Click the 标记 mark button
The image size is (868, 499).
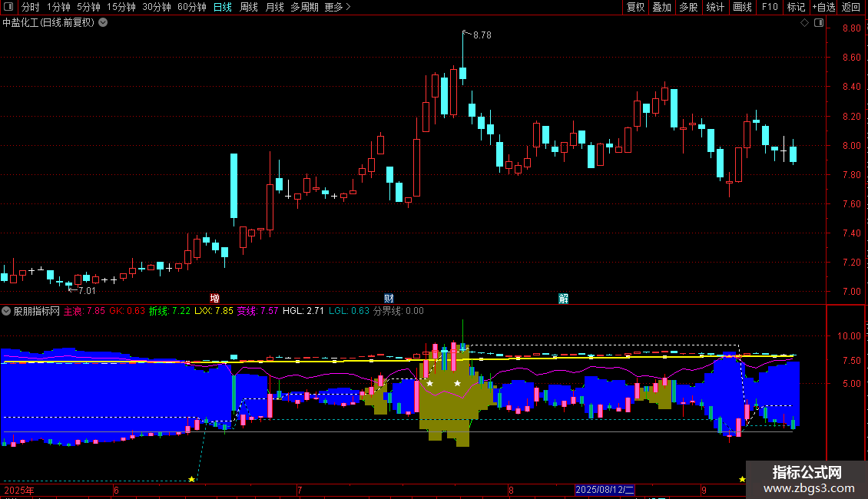tap(796, 7)
